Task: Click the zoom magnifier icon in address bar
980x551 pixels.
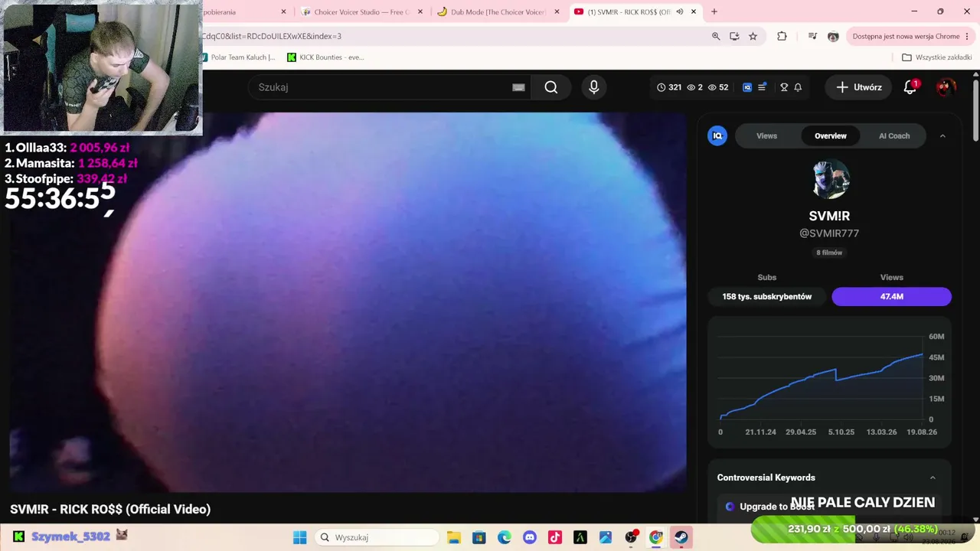Action: pos(716,36)
